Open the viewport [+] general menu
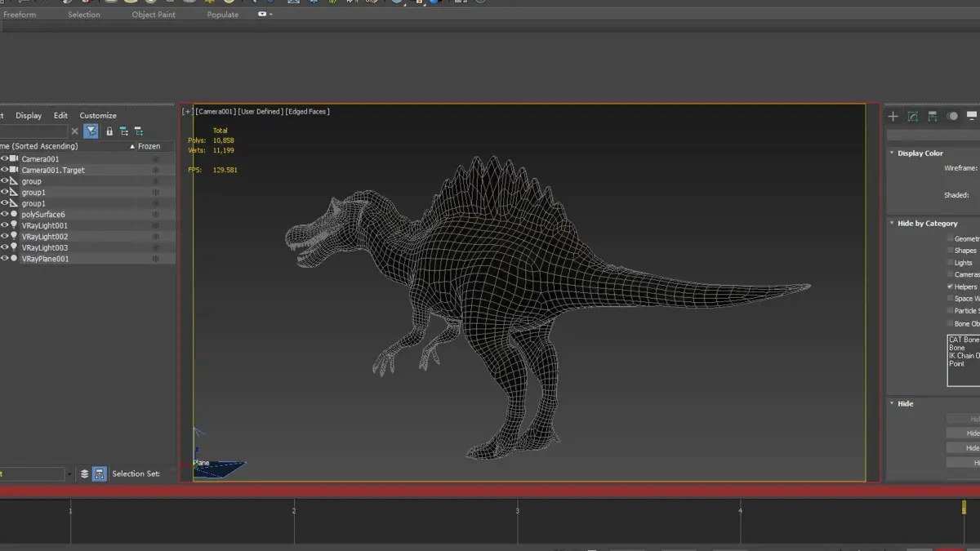The image size is (980, 551). coord(188,111)
